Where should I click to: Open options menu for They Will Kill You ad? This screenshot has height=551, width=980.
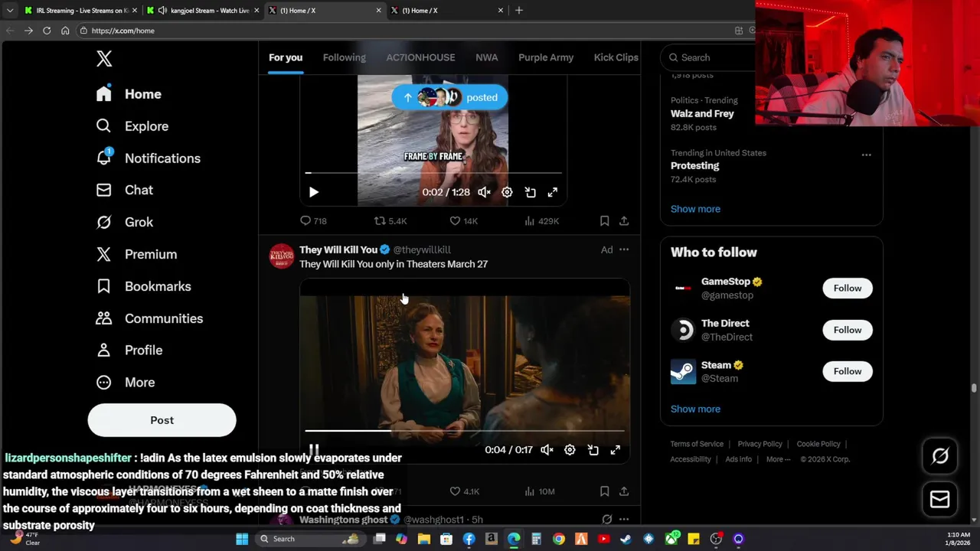point(624,249)
